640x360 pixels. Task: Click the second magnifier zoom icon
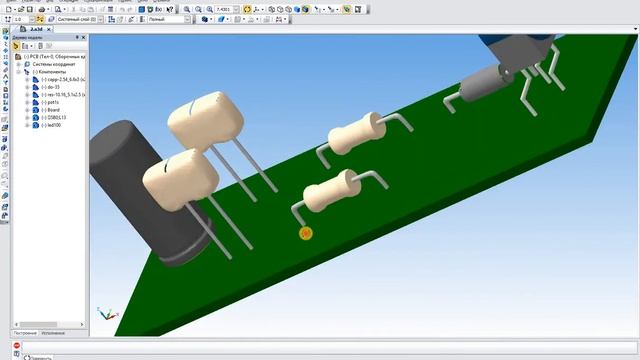198,9
